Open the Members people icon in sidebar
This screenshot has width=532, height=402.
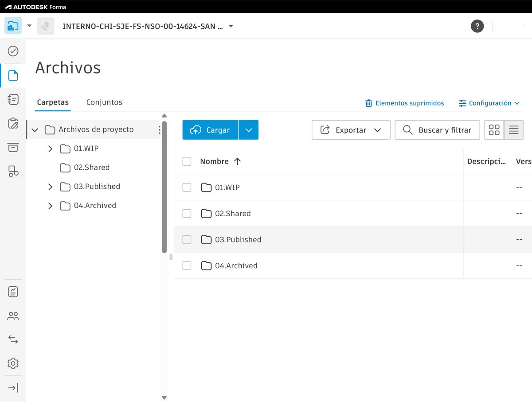click(13, 316)
